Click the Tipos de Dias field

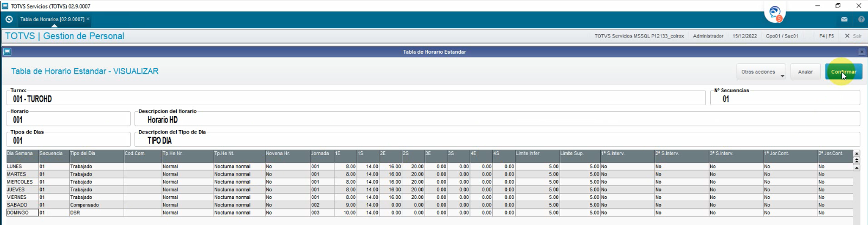[x=68, y=140]
